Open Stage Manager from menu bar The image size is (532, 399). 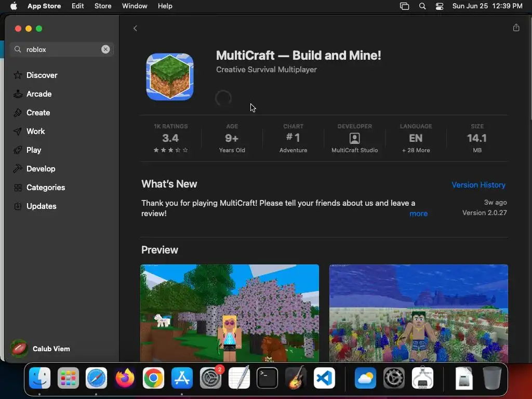pos(404,6)
